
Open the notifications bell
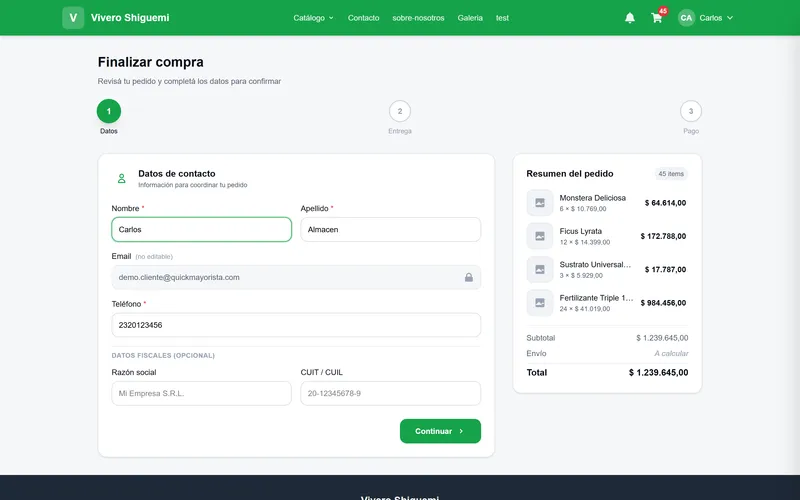pyautogui.click(x=630, y=18)
